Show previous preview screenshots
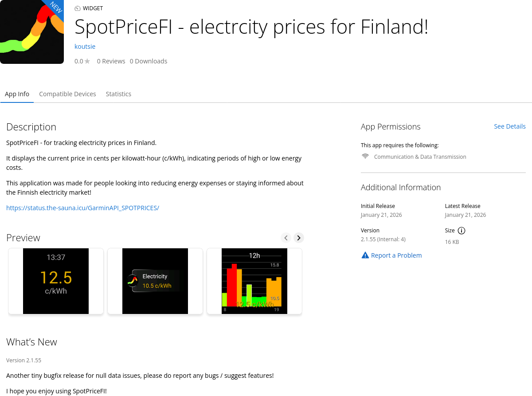Viewport: 532px width, 396px height. click(286, 238)
